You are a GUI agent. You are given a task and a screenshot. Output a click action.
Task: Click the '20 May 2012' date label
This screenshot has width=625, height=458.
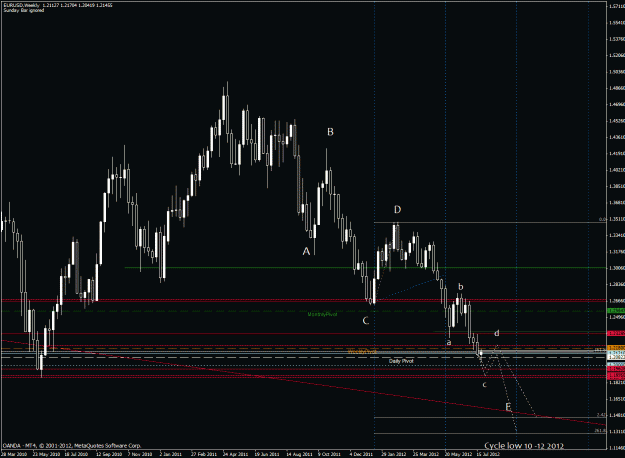pos(458,454)
